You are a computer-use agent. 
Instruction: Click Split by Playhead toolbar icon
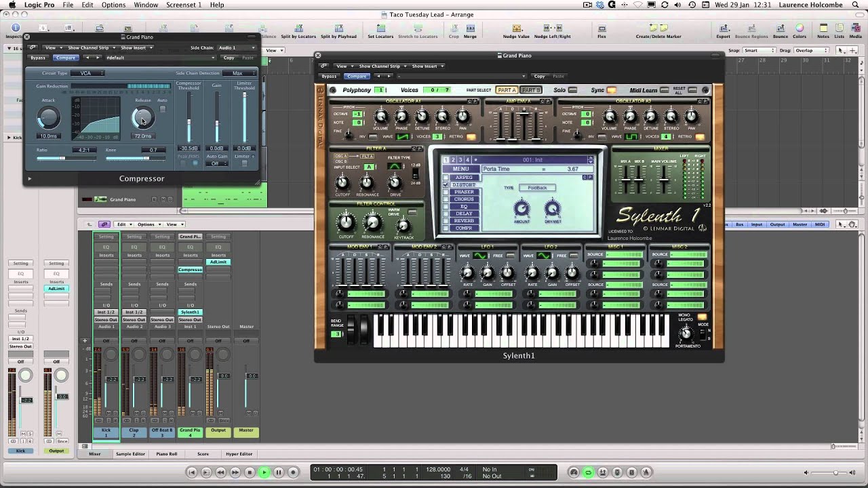point(338,31)
